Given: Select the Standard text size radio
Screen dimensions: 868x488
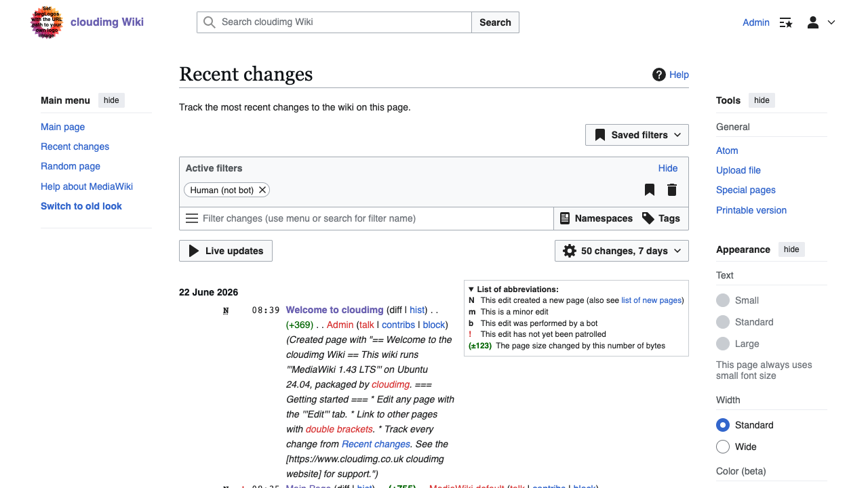Looking at the screenshot, I should 723,322.
